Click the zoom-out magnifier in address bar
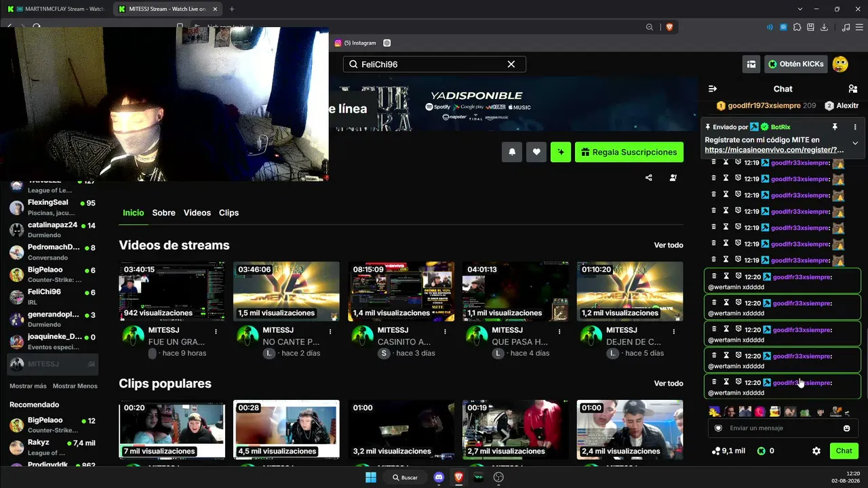The height and width of the screenshot is (488, 868). point(650,27)
